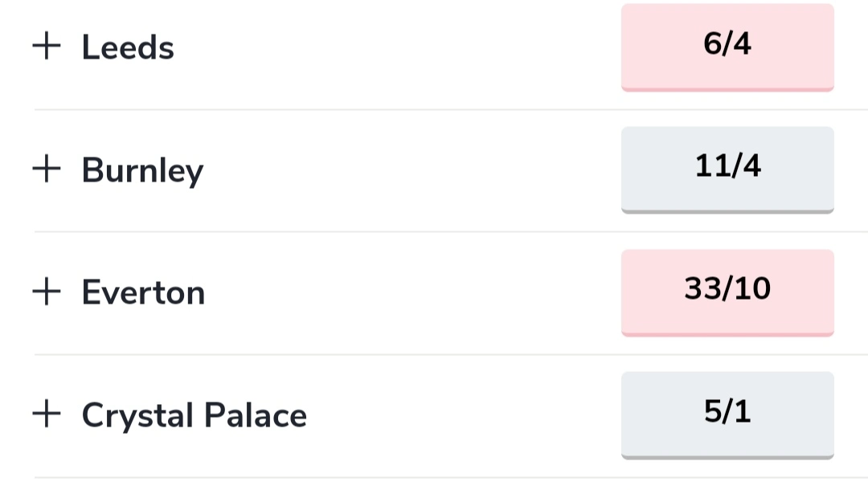The image size is (868, 490).
Task: Show more Burnley betting options
Action: tap(47, 169)
